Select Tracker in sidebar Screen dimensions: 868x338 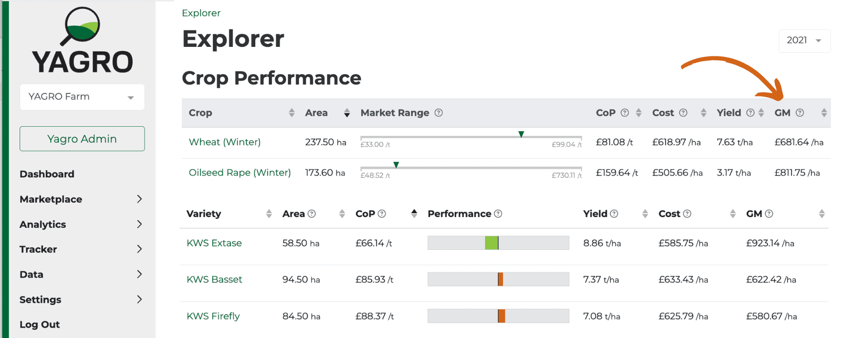[38, 249]
